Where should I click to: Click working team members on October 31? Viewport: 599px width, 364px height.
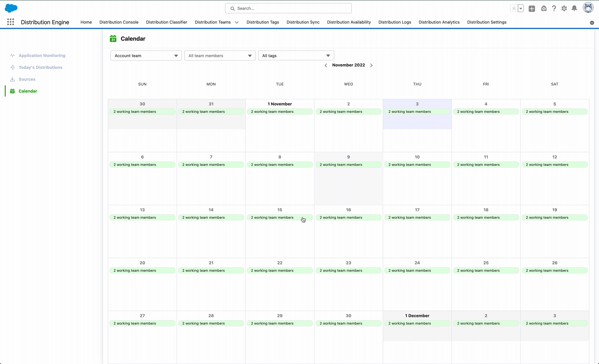(x=211, y=112)
